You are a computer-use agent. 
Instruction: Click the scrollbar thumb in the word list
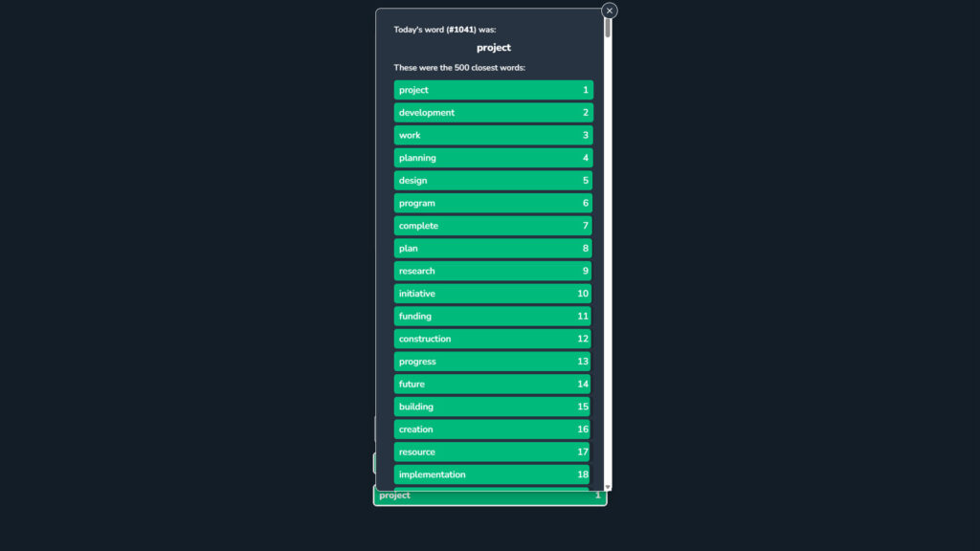(x=608, y=27)
